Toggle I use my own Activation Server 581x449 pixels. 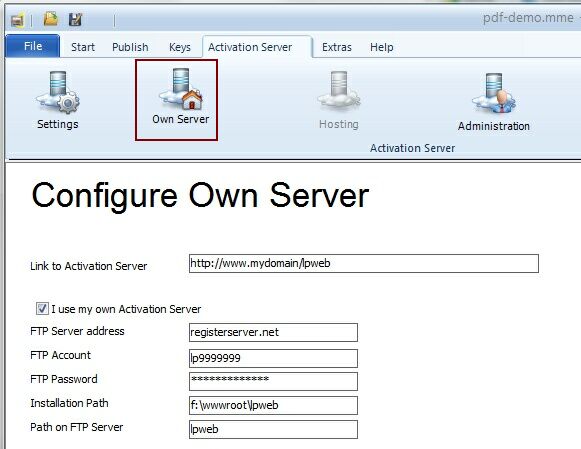coord(42,308)
